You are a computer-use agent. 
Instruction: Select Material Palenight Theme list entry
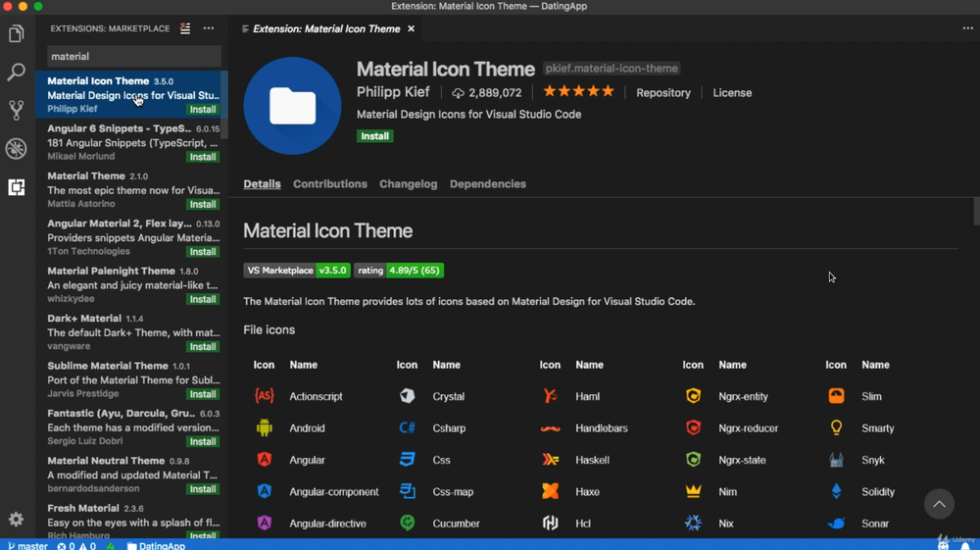[133, 284]
